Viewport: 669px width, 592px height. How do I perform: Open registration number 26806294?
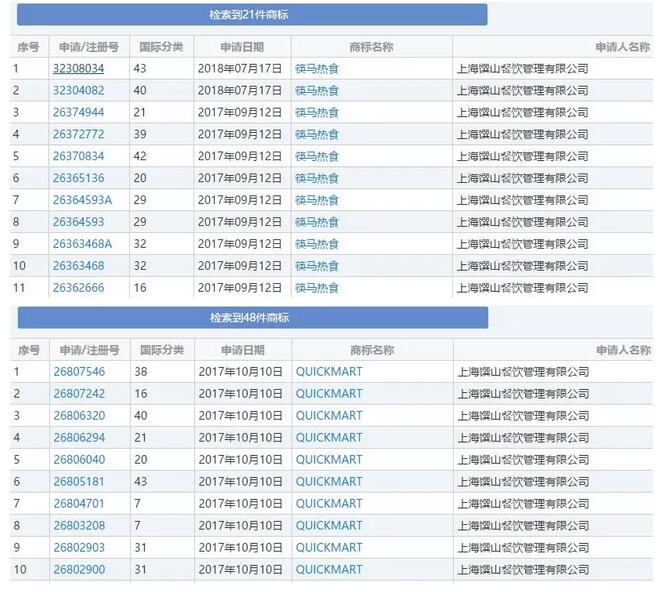pos(79,438)
